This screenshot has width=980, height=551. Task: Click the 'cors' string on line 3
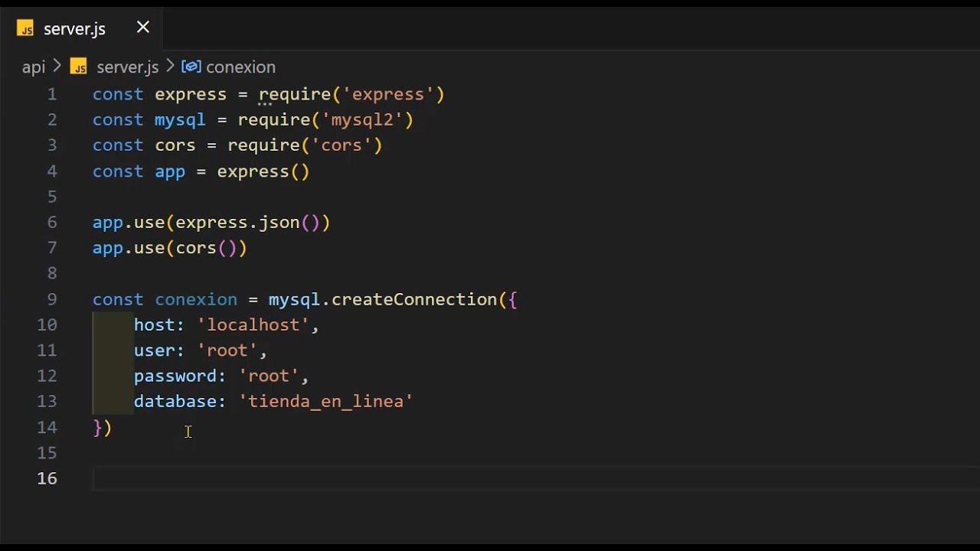coord(341,145)
